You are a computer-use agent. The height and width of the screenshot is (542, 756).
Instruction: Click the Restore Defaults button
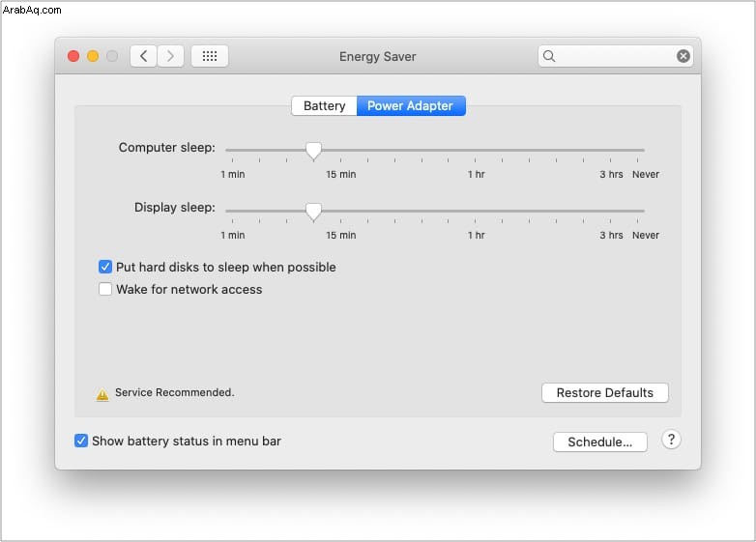point(604,392)
